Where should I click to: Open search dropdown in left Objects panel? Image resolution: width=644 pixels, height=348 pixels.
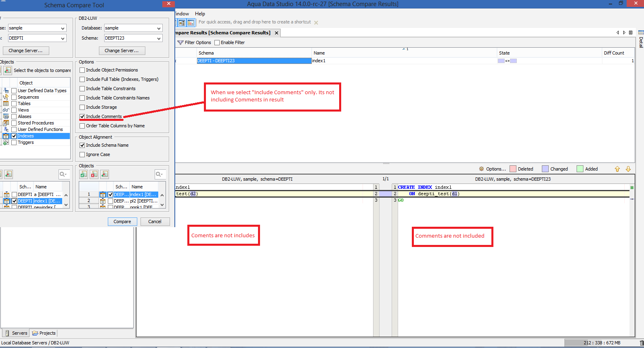click(x=64, y=174)
